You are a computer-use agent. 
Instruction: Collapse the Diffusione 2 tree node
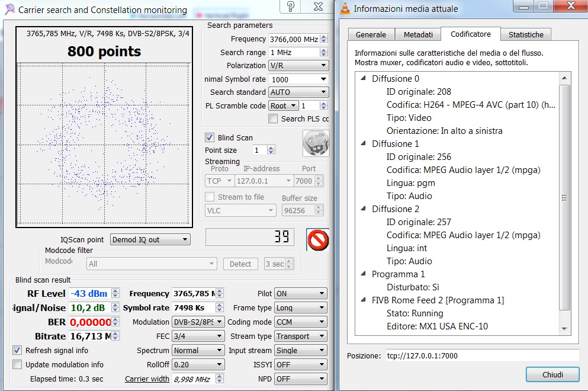click(363, 209)
